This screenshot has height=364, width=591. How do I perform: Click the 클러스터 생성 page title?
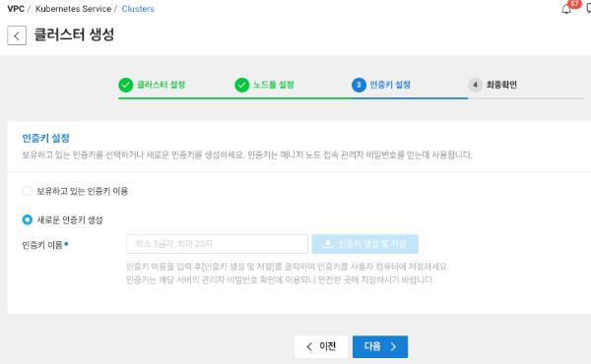pos(74,35)
